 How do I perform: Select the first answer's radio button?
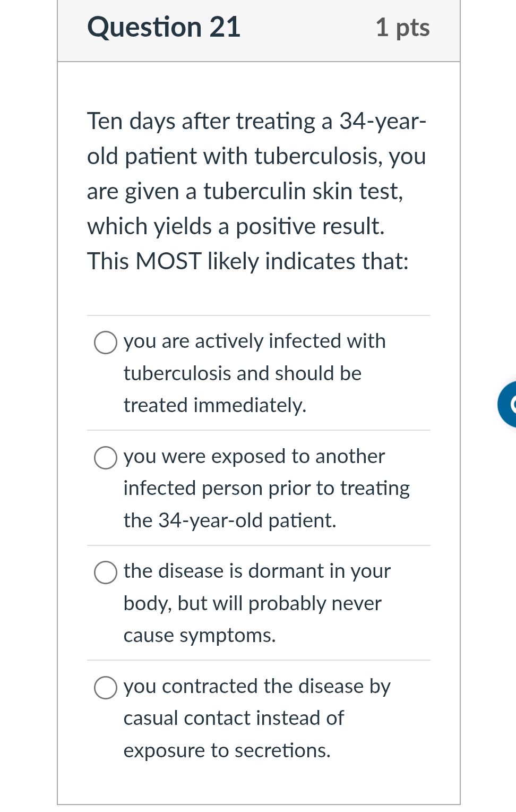point(106,343)
